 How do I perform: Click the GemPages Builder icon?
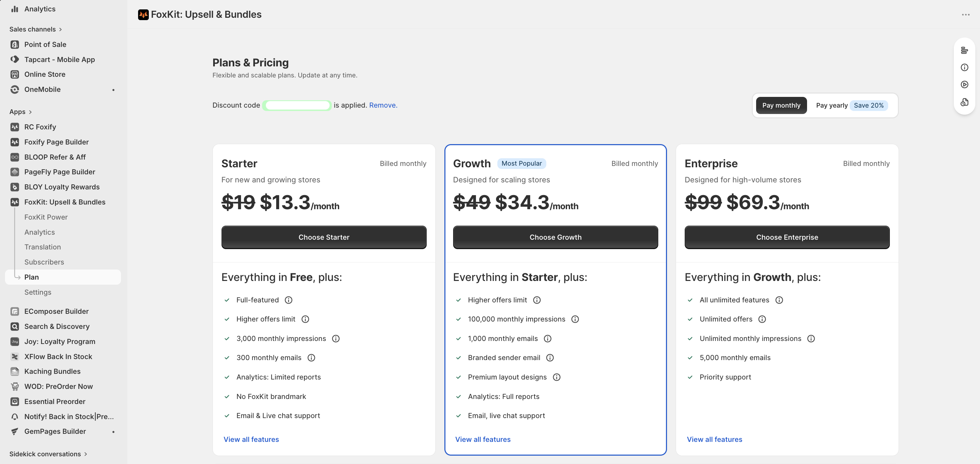point(15,431)
